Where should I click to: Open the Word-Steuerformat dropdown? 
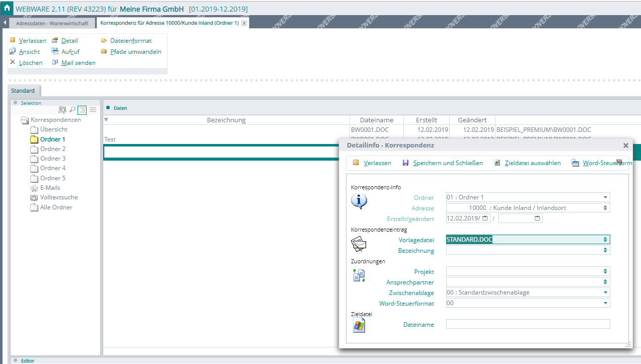(605, 303)
